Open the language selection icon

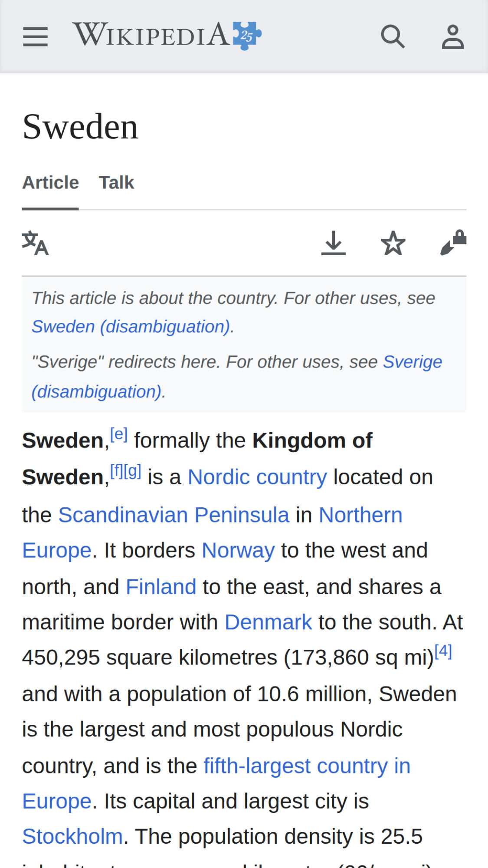click(x=35, y=243)
